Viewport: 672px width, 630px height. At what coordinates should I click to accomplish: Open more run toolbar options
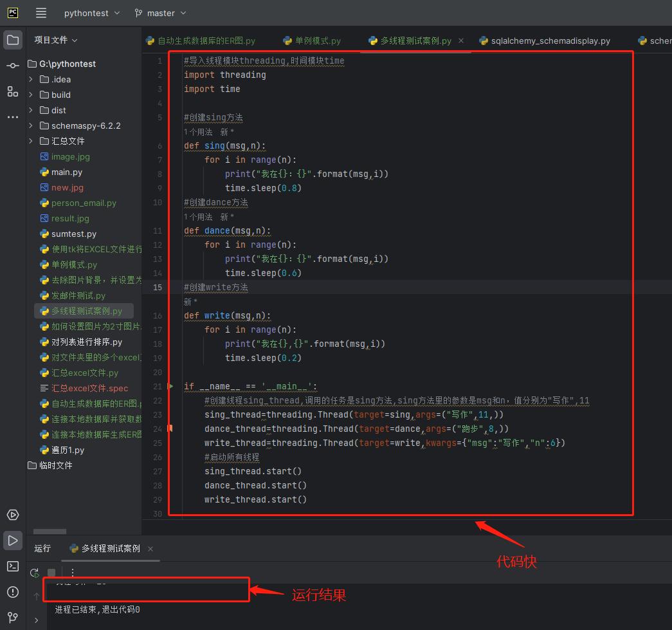pos(73,573)
